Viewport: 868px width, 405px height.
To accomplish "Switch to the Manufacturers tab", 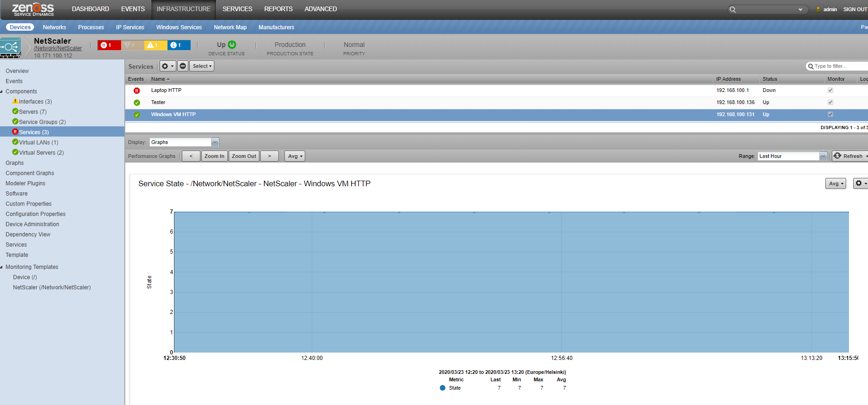I will [276, 27].
